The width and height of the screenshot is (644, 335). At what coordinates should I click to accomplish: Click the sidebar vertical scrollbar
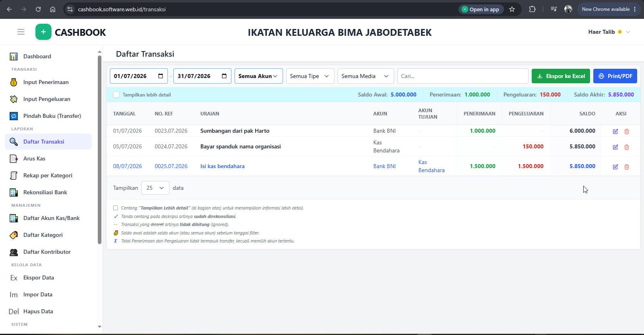coord(99,150)
